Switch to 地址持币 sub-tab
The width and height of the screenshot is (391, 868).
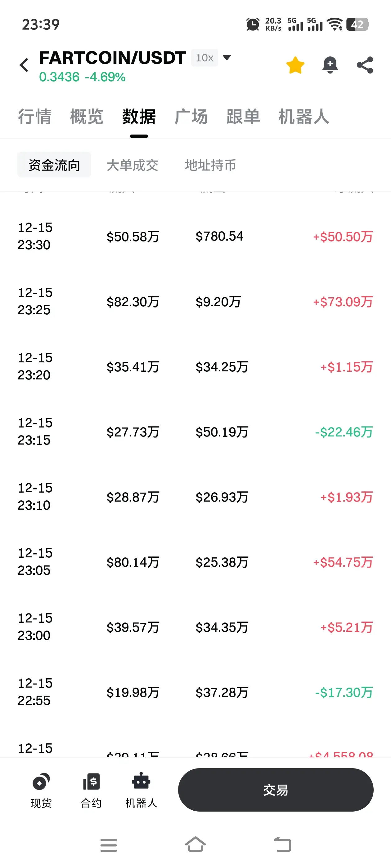(210, 165)
